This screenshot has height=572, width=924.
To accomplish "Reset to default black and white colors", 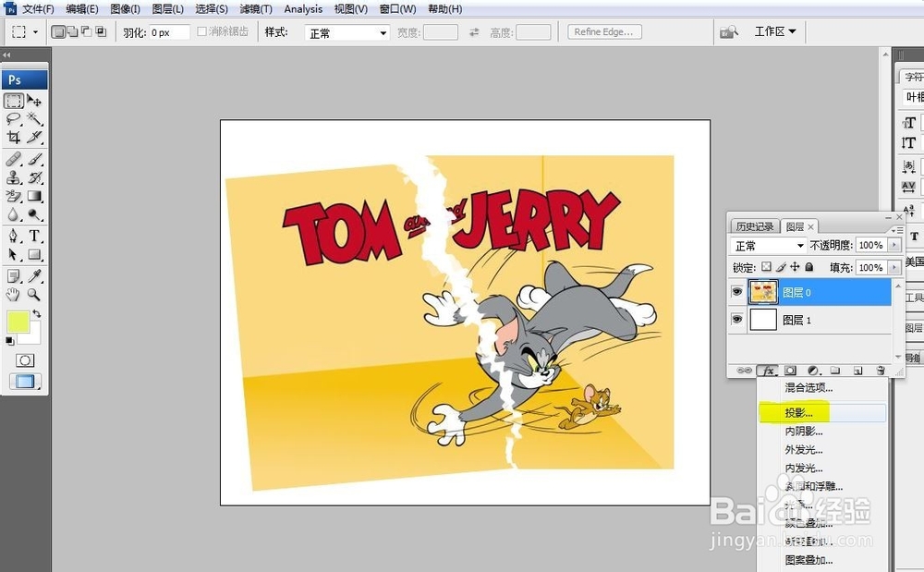I will pyautogui.click(x=9, y=340).
